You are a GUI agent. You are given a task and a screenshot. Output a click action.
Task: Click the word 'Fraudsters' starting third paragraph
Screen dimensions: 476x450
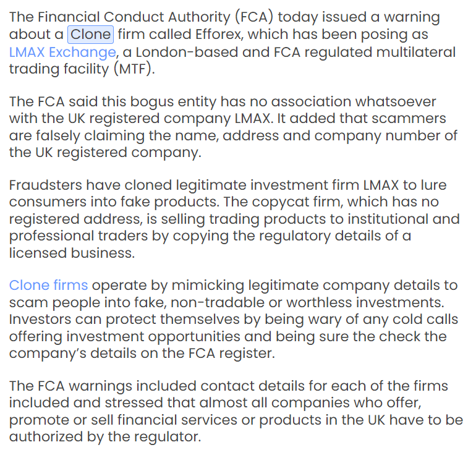point(46,185)
